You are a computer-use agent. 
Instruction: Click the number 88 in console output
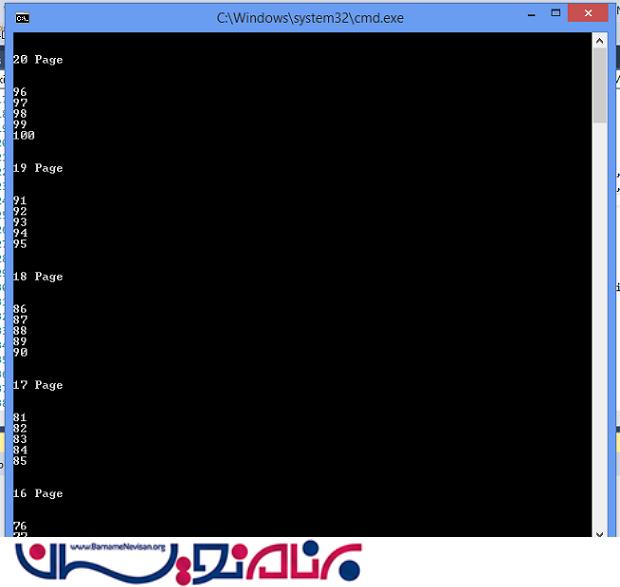click(20, 330)
